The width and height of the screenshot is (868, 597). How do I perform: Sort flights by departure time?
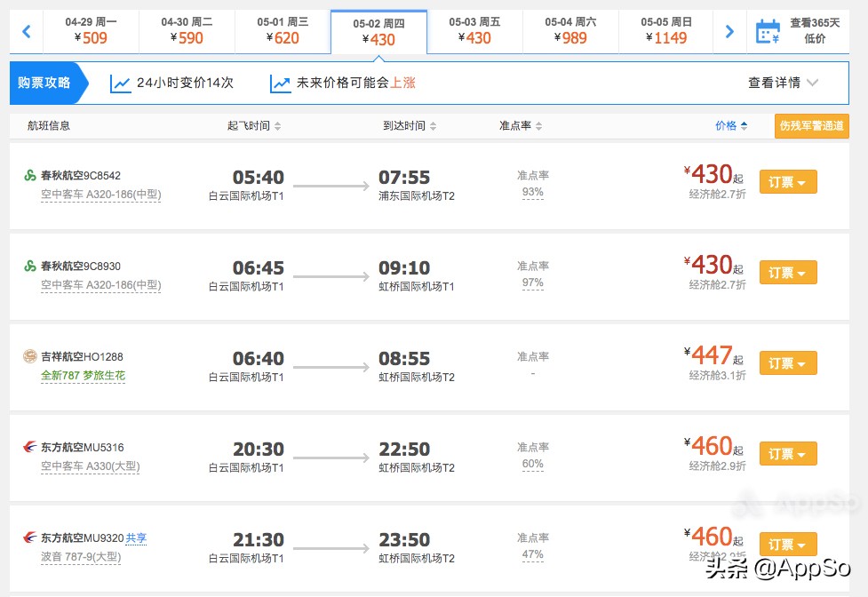(253, 126)
